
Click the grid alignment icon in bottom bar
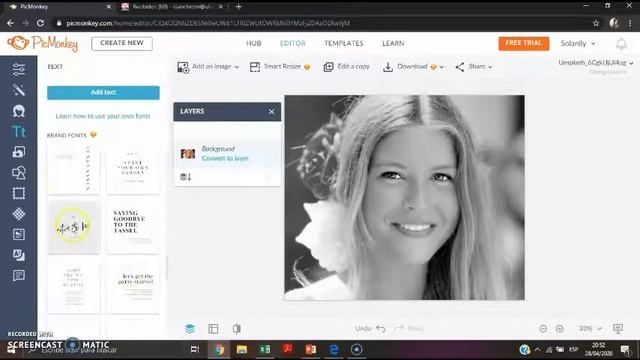click(213, 329)
